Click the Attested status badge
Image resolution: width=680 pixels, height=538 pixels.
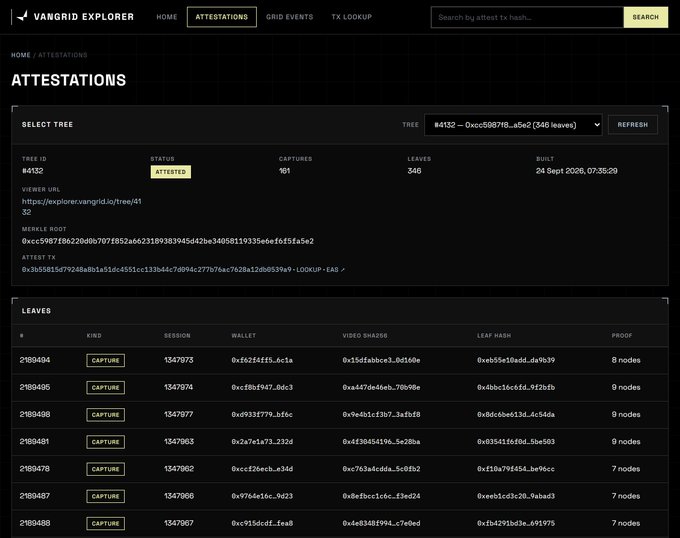170,172
